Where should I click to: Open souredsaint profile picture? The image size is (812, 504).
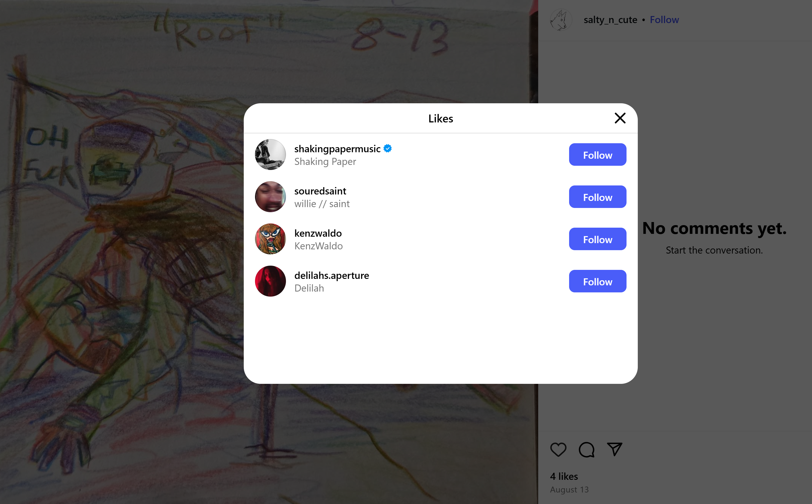tap(270, 197)
